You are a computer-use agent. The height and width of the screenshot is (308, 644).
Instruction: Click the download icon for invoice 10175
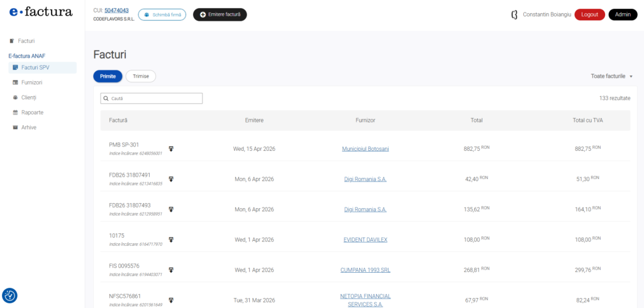point(171,239)
